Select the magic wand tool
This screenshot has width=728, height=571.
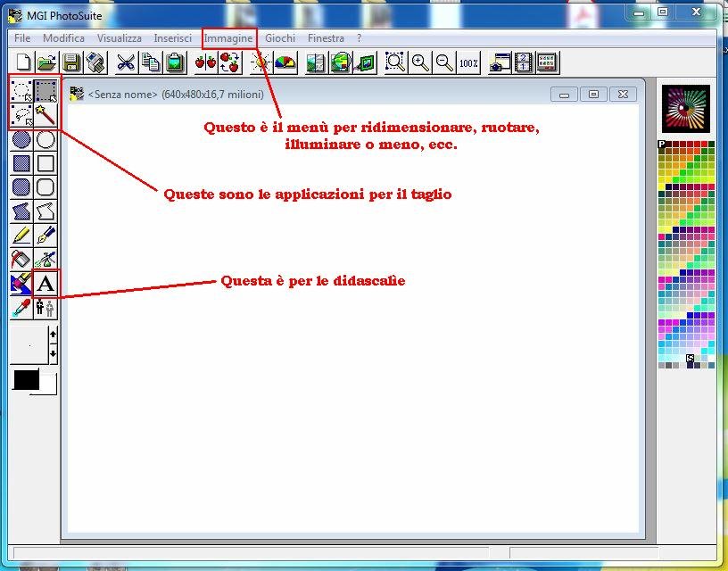point(45,115)
